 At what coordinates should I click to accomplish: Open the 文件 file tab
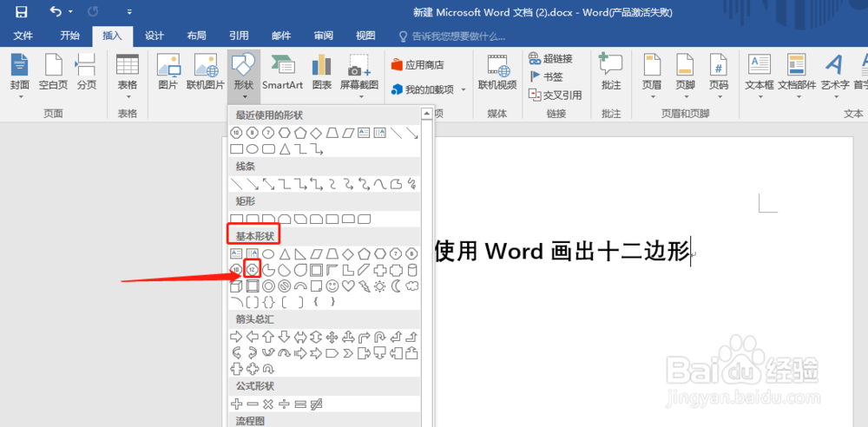pyautogui.click(x=23, y=36)
